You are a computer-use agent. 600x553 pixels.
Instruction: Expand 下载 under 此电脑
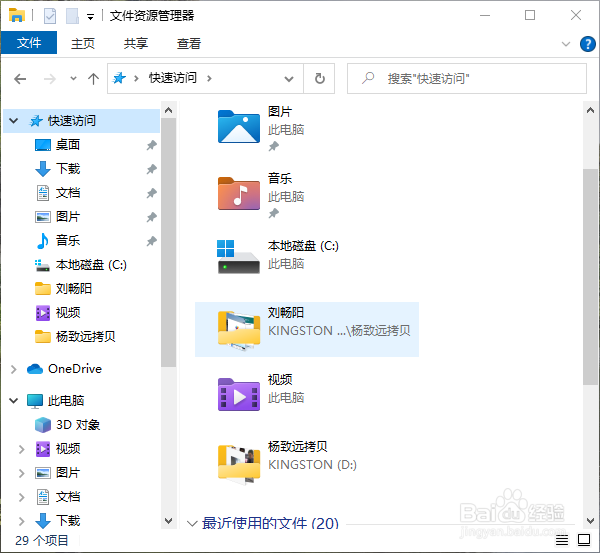coord(21,521)
